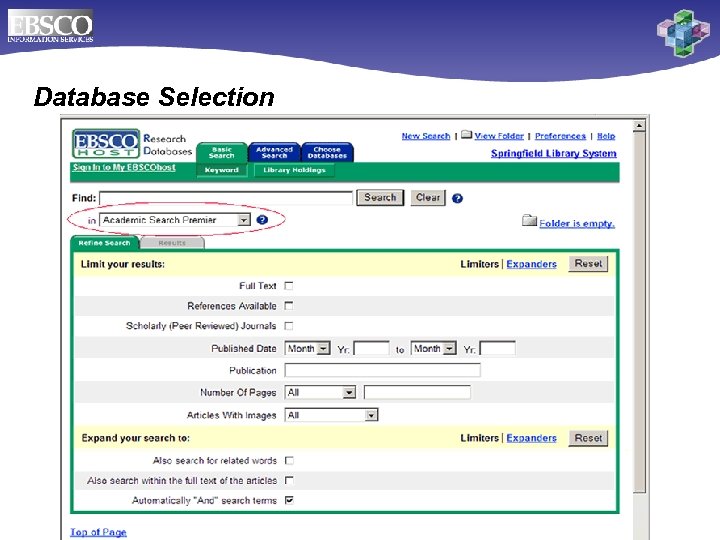Open the second Month dropdown after 'to'
720x540 pixels.
tap(433, 349)
